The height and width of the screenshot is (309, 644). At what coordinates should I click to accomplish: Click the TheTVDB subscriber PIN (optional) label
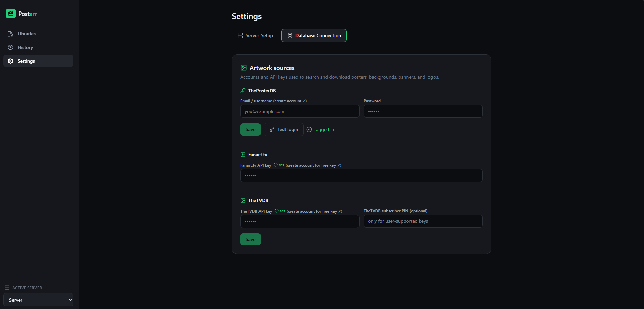[395, 211]
